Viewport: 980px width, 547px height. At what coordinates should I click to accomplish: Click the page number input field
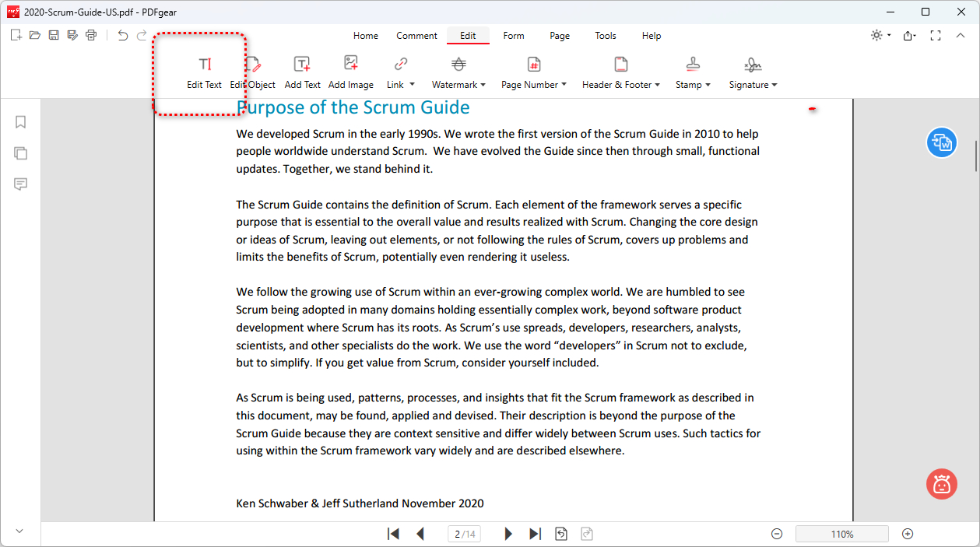tap(465, 534)
